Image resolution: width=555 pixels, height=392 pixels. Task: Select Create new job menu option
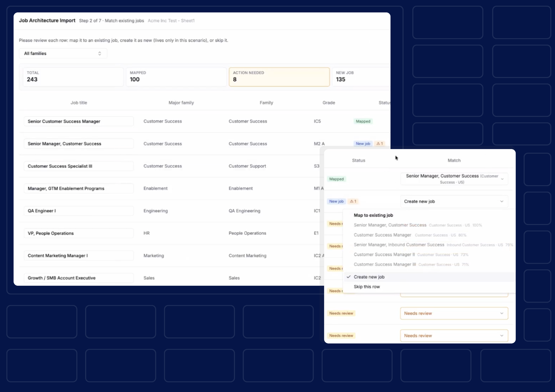coord(429,277)
